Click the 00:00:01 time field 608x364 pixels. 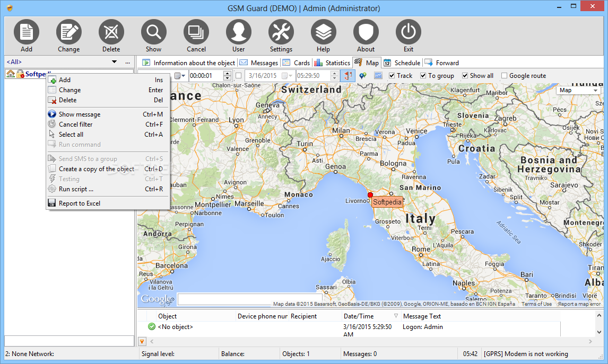click(206, 76)
